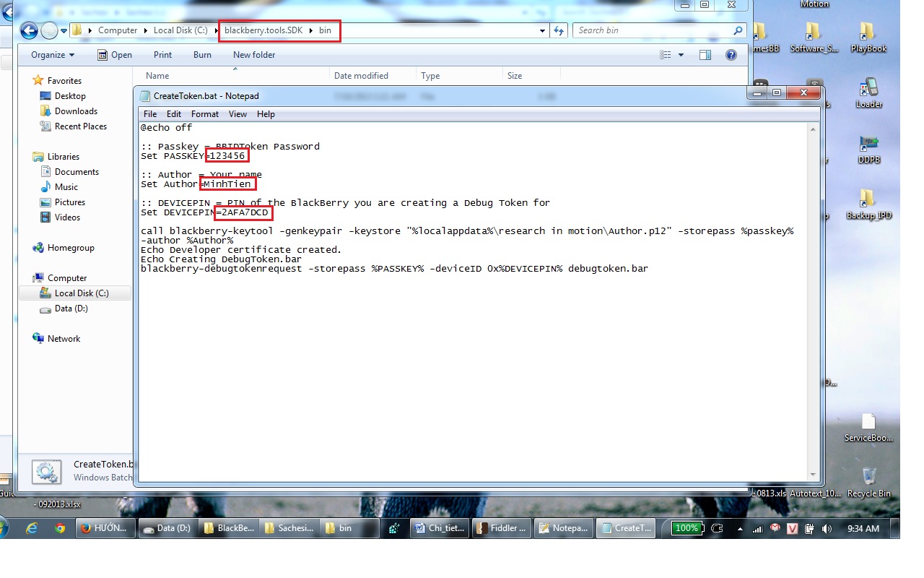The width and height of the screenshot is (924, 578).
Task: Open the Videos library
Action: pyautogui.click(x=67, y=217)
